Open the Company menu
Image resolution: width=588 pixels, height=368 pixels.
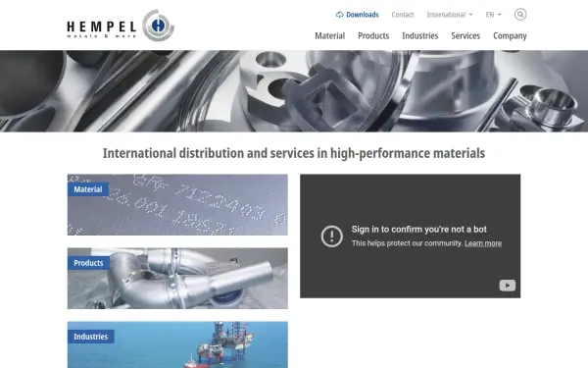pyautogui.click(x=510, y=36)
